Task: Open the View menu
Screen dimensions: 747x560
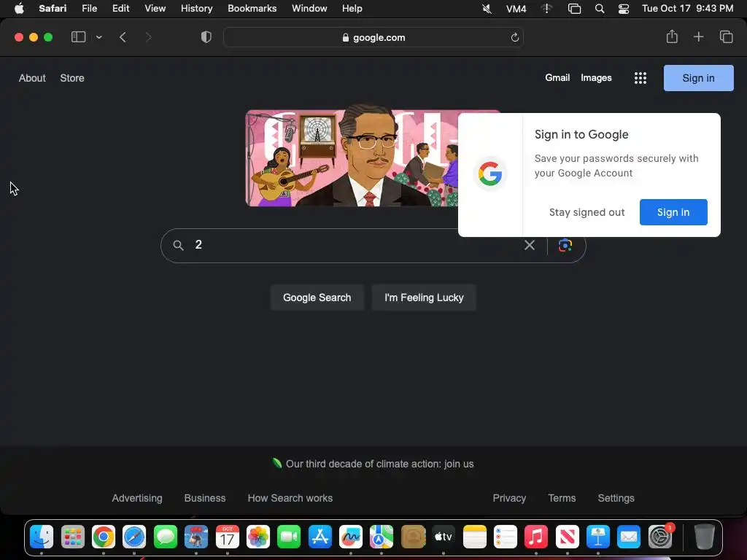Action: tap(155, 9)
